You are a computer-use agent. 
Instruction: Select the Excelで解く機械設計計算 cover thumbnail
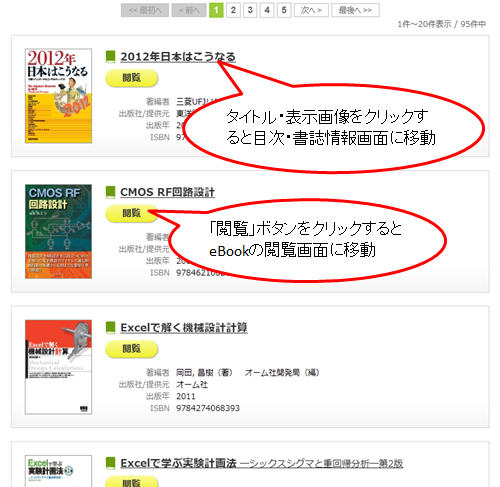58,367
